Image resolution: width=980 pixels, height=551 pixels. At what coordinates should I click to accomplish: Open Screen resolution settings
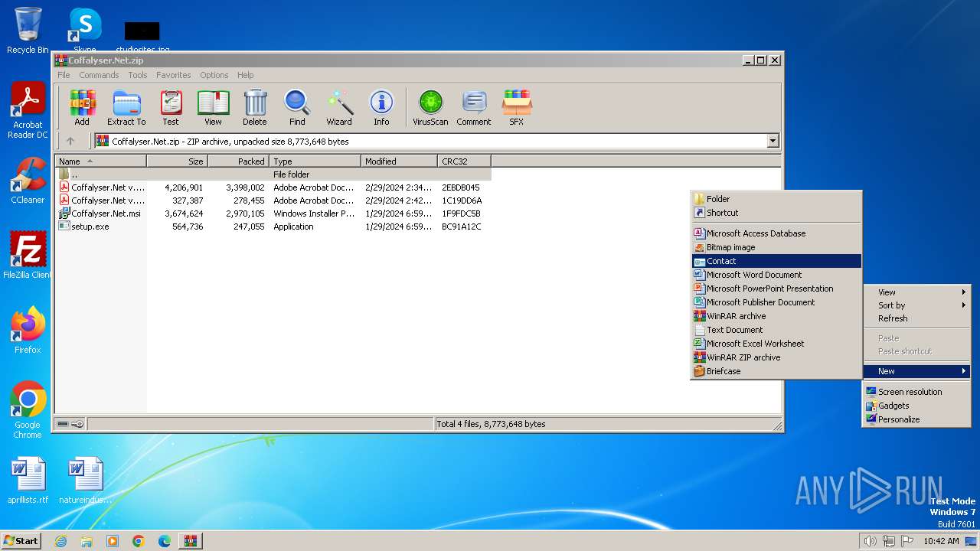(916, 392)
